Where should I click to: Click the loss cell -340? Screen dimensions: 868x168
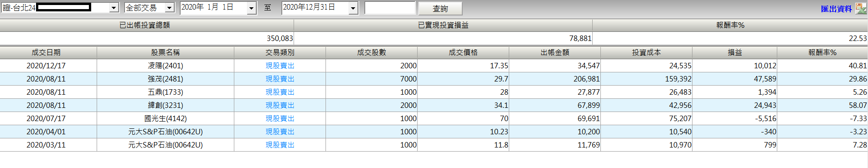click(734, 132)
